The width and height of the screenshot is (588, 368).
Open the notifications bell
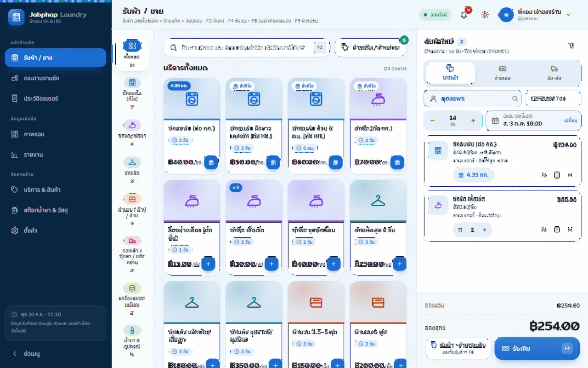point(464,15)
